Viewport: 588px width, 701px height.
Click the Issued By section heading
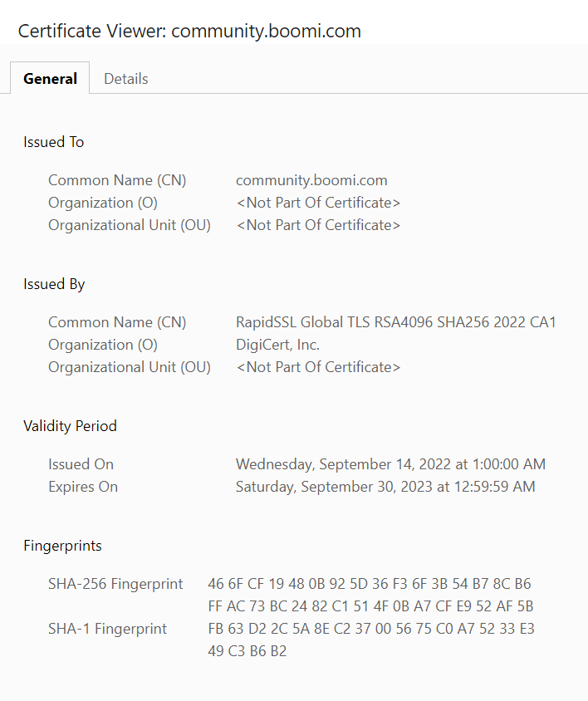[53, 283]
